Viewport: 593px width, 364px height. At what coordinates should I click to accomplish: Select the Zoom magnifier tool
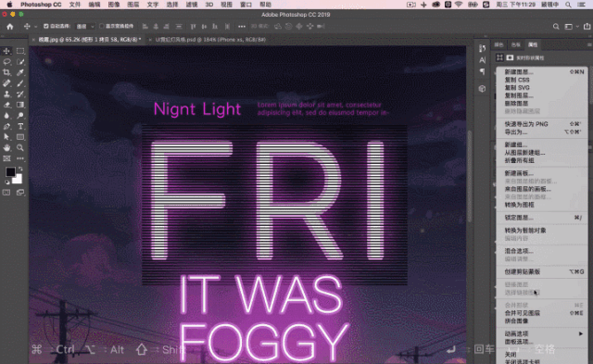20,148
